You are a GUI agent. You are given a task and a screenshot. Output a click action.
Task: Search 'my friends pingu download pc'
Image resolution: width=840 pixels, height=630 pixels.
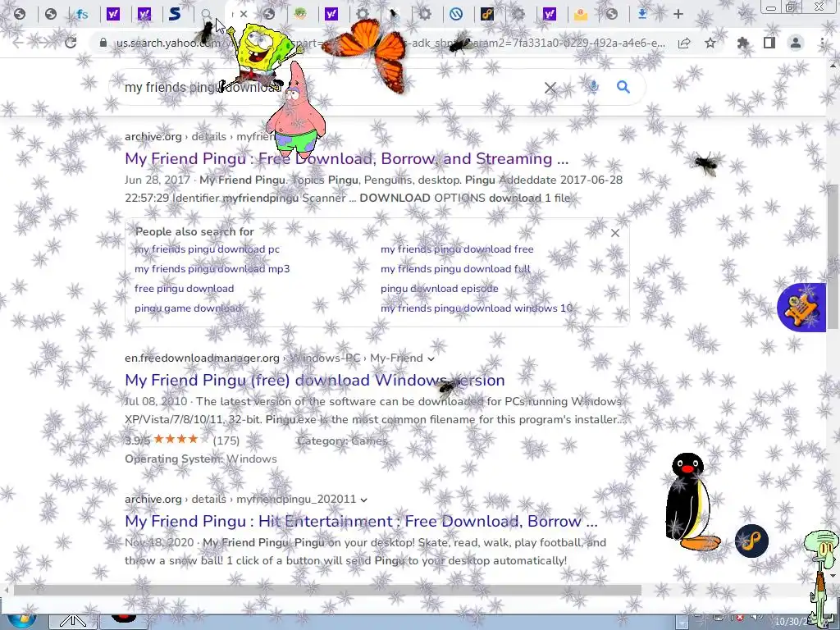208,249
